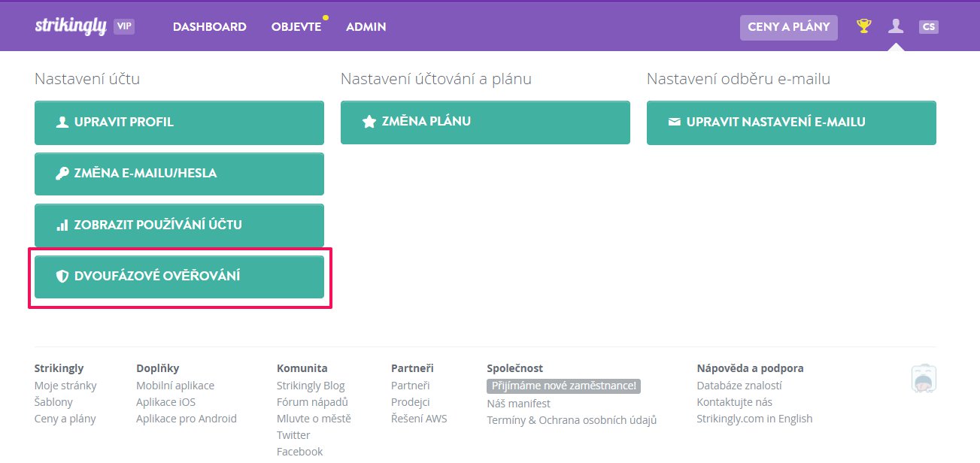Click the Doplňky footer heading
This screenshot has width=980, height=463.
tap(158, 368)
